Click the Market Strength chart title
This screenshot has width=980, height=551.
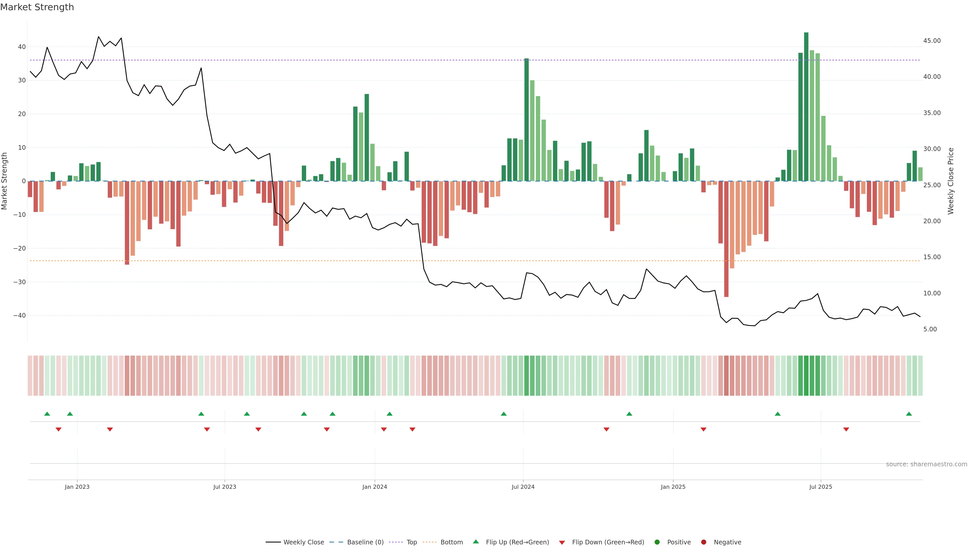coord(37,7)
